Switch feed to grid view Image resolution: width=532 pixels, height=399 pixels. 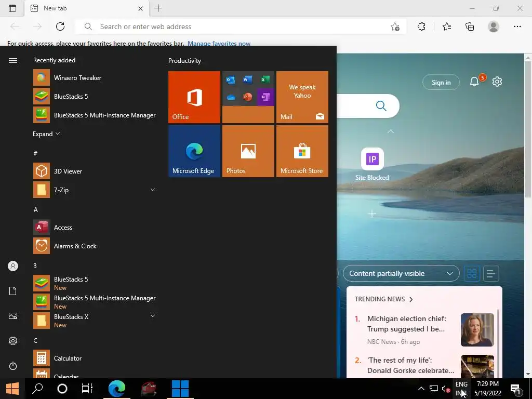(472, 273)
